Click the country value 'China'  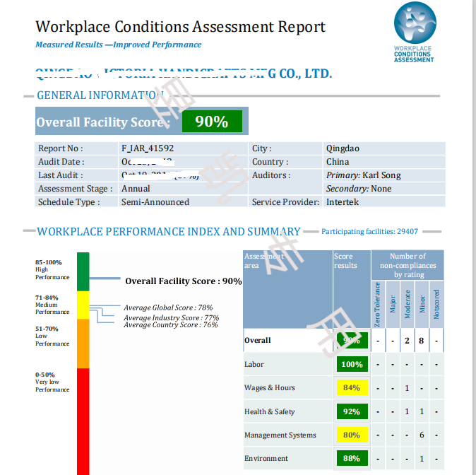coord(338,162)
